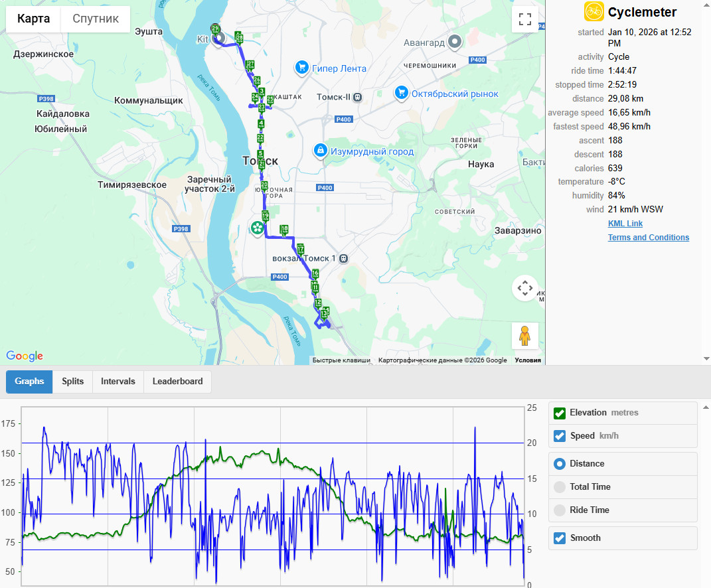Open the Изумрудный город mall marker
711x588 pixels.
point(320,151)
